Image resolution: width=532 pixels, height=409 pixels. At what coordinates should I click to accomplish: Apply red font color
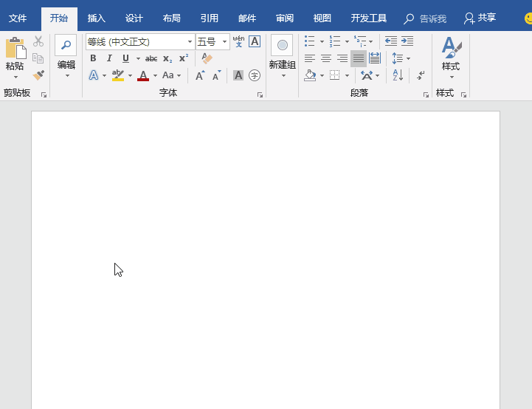tap(143, 75)
